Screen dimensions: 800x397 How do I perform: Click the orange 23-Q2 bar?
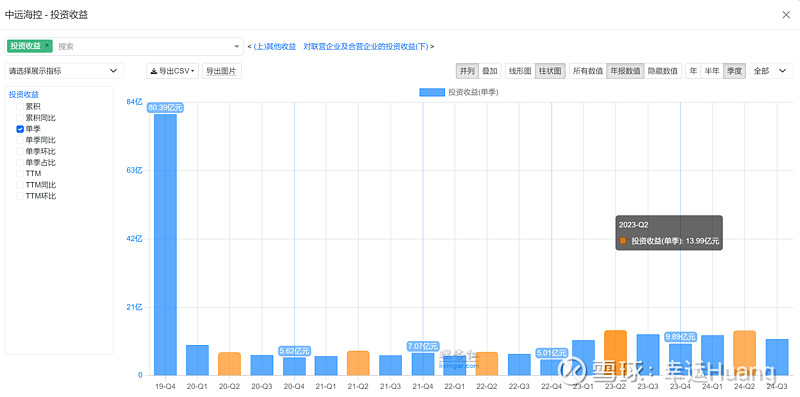[615, 353]
